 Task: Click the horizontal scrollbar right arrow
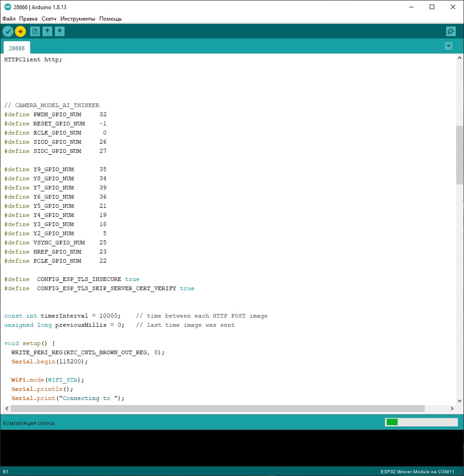click(x=452, y=408)
